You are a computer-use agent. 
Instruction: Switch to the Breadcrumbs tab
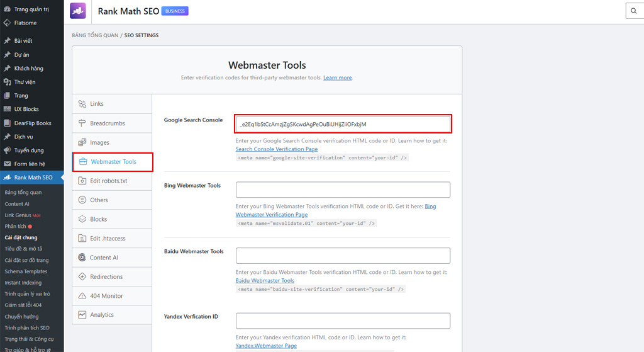coord(112,123)
